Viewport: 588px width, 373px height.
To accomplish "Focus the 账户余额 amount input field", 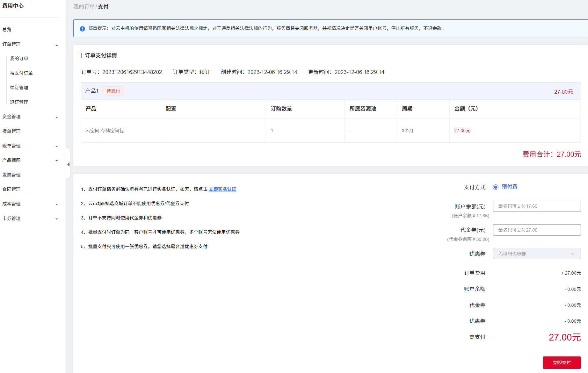I will pyautogui.click(x=537, y=206).
